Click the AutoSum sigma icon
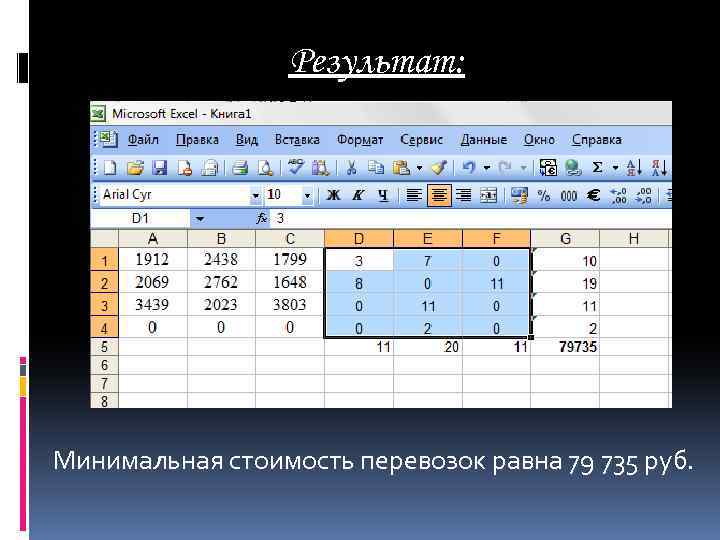Screen dimensions: 720x540 [x=597, y=168]
